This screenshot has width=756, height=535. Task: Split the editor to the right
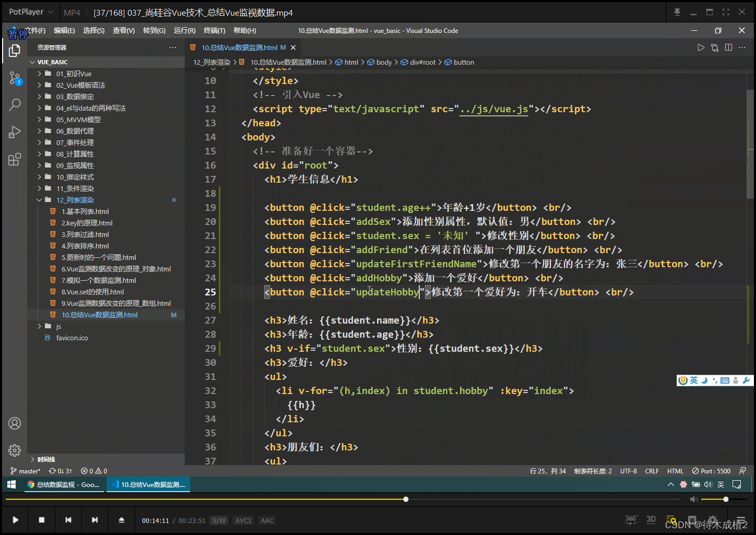[x=728, y=47]
